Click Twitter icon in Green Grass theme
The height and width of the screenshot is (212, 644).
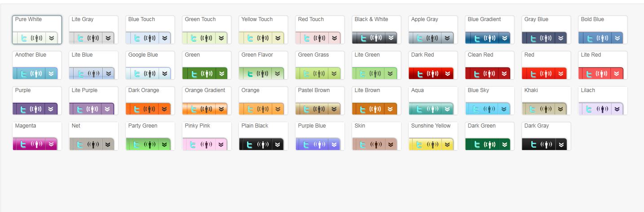click(x=306, y=74)
